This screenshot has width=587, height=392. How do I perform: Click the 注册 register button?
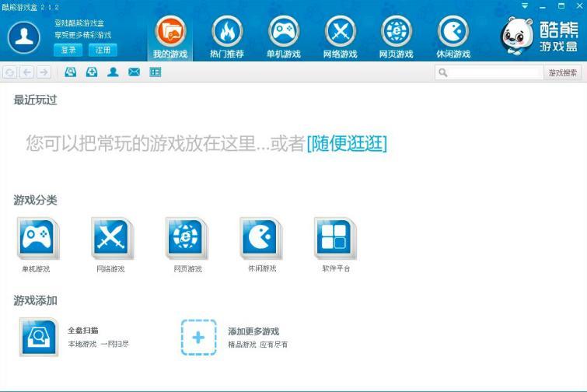coord(103,50)
